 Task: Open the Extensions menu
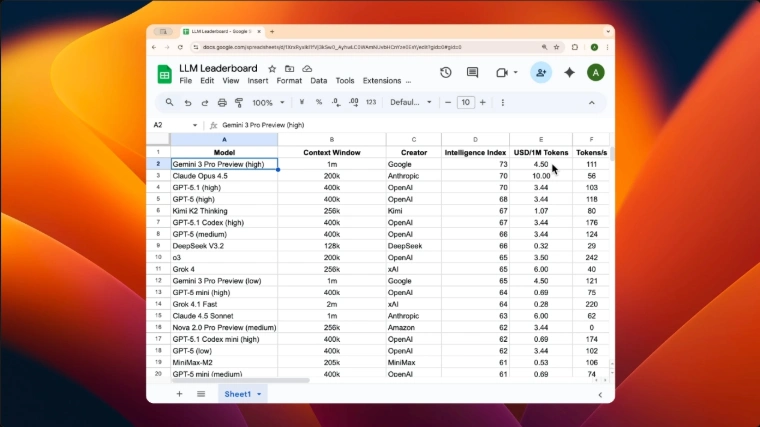pos(381,81)
